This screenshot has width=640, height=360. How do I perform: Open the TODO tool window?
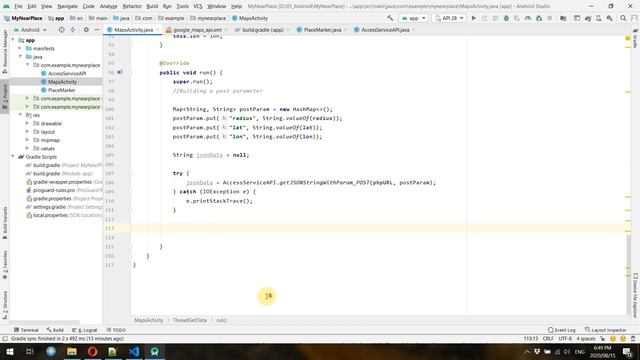point(116,330)
